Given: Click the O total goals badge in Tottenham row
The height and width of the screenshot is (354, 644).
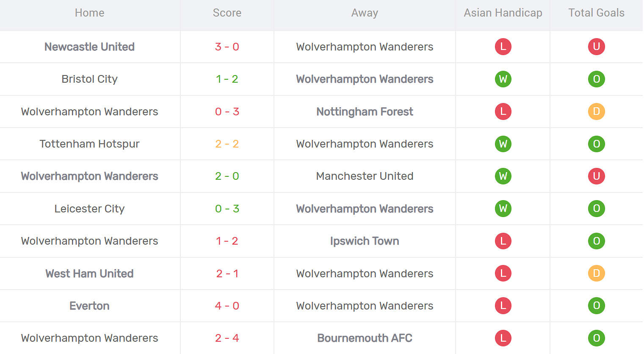Looking at the screenshot, I should [596, 144].
